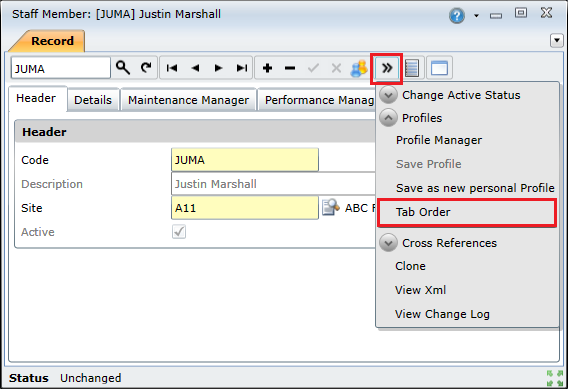Screen dimensions: 568x389
Task: Click the Header section title bar
Action: tap(195, 132)
